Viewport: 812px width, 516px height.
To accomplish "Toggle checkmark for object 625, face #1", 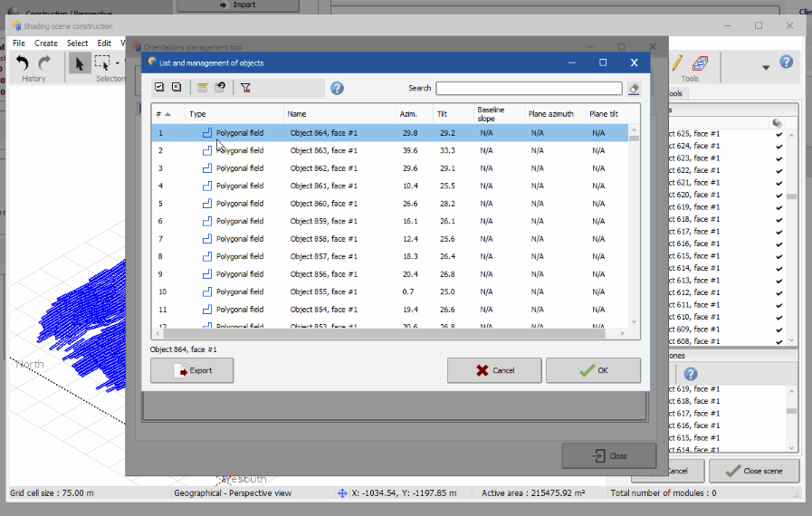I will [x=779, y=134].
